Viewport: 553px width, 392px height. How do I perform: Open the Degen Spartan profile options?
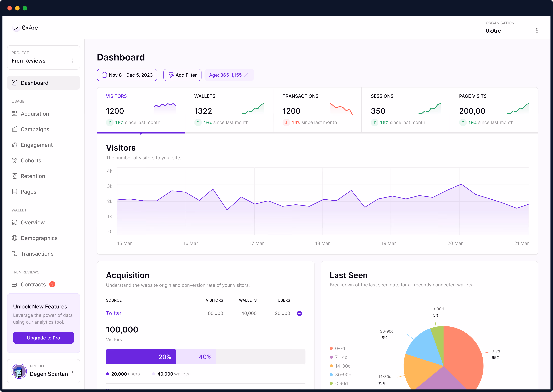pyautogui.click(x=72, y=373)
